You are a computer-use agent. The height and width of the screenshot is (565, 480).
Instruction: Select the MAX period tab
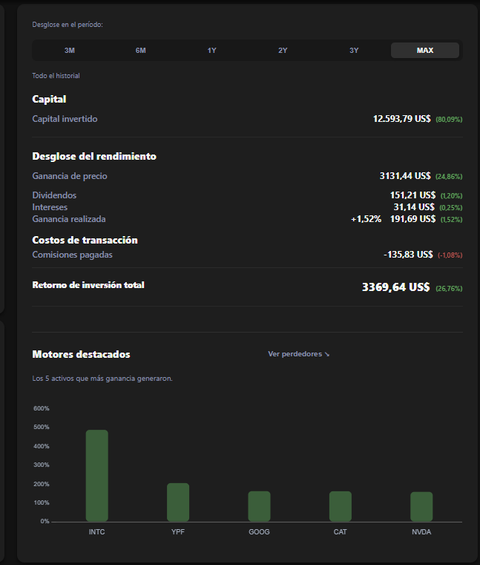(425, 50)
